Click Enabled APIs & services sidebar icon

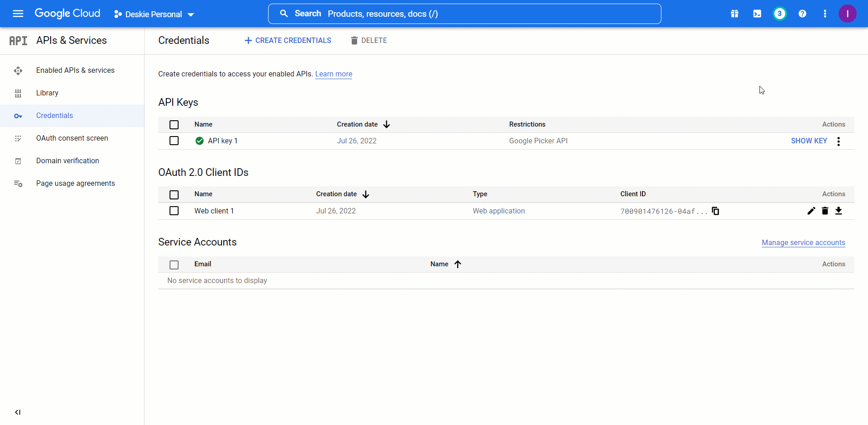tap(18, 71)
